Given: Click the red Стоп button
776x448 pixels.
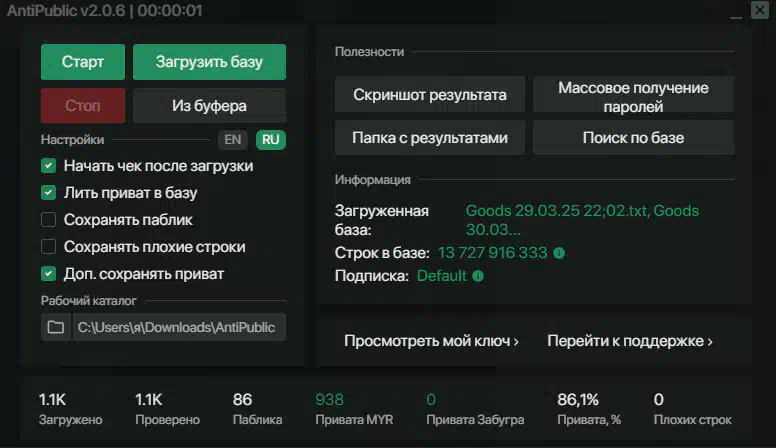Looking at the screenshot, I should 83,105.
